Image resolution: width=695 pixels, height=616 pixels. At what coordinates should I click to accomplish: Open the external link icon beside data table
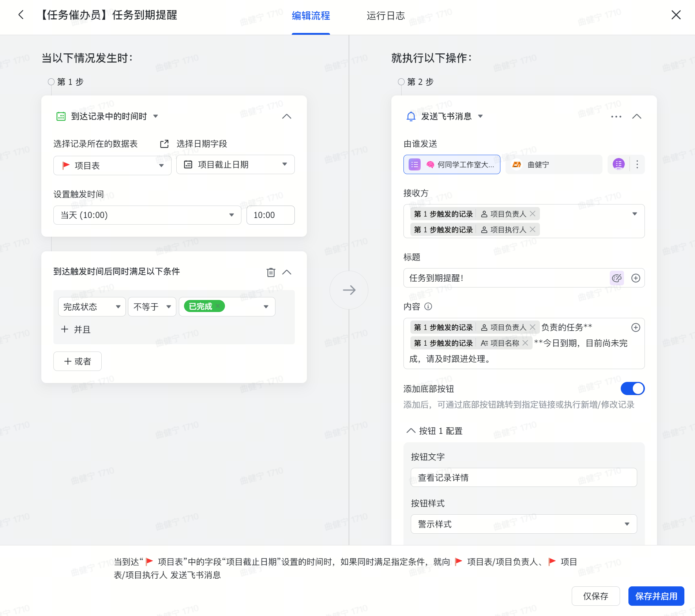[x=164, y=144]
